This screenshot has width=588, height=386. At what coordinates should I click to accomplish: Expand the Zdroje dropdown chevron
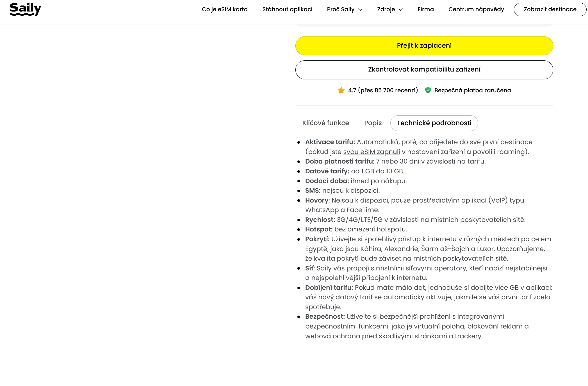pos(401,10)
